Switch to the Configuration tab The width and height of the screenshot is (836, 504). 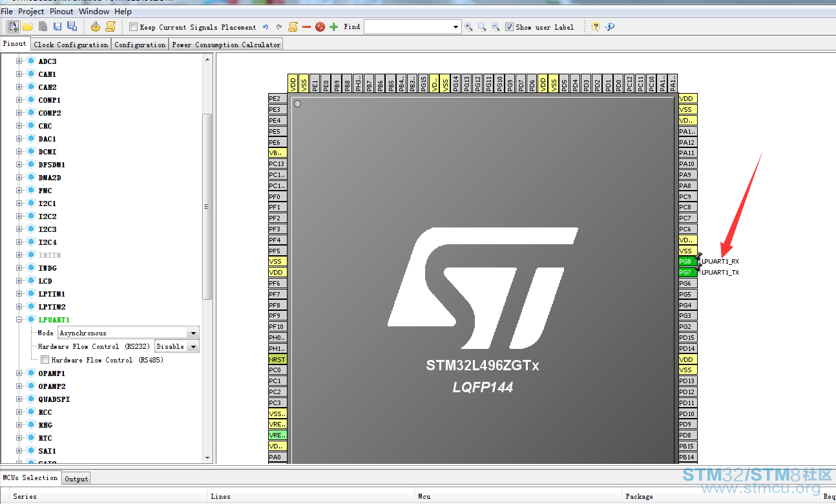pos(140,45)
